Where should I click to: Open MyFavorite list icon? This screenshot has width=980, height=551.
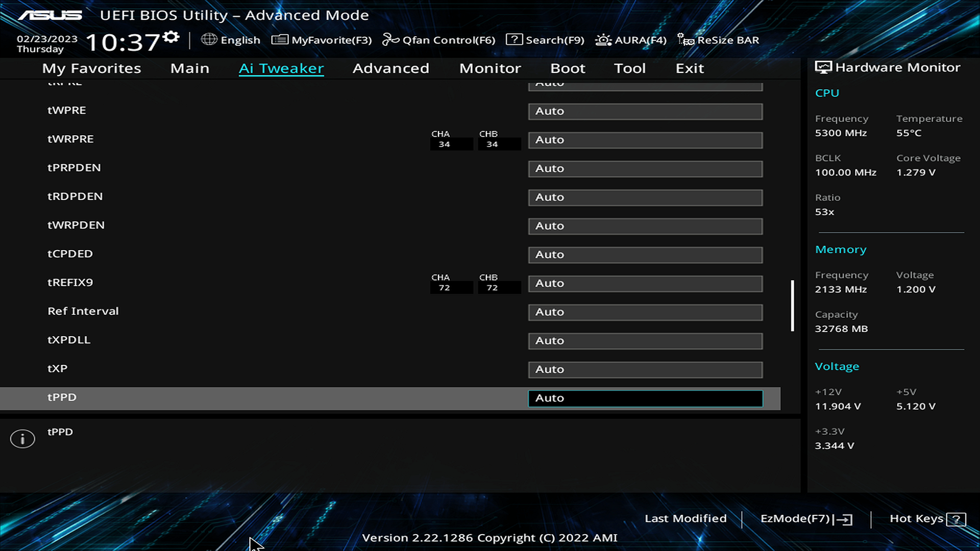pyautogui.click(x=279, y=39)
